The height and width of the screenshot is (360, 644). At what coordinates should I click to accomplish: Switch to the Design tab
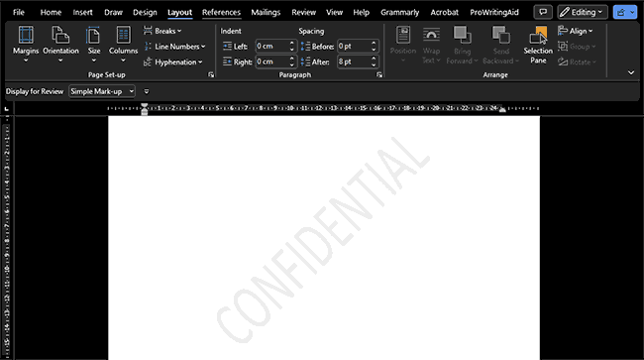point(145,12)
